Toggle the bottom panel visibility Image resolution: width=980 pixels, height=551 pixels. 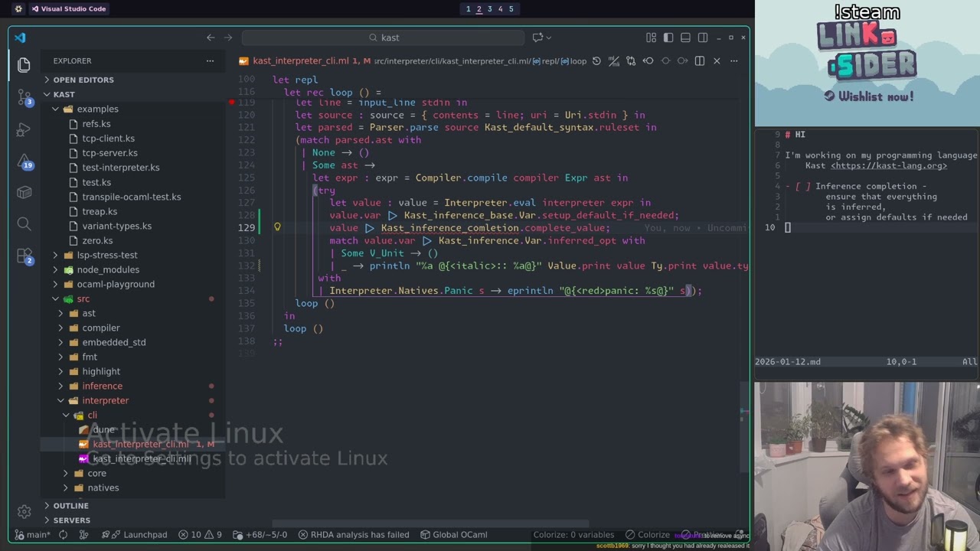click(x=685, y=37)
